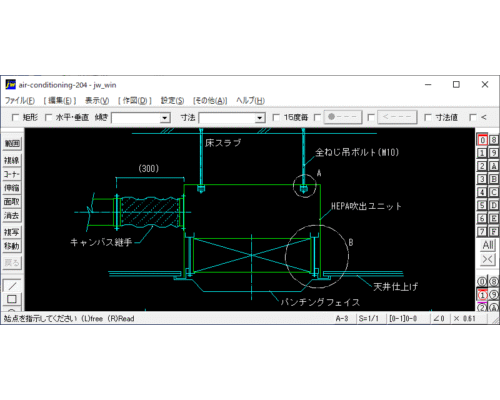Click the 範囲 selection button

coord(12,144)
